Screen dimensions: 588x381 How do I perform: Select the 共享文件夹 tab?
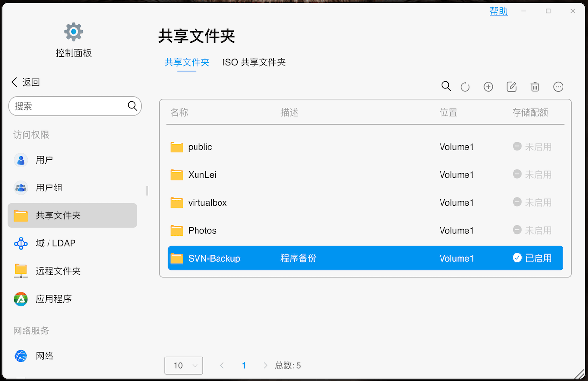coord(187,62)
